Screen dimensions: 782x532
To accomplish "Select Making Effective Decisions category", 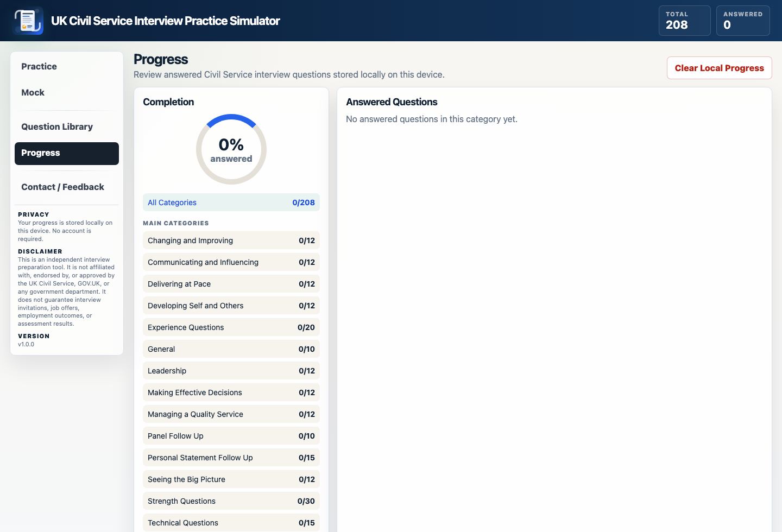I will (231, 392).
